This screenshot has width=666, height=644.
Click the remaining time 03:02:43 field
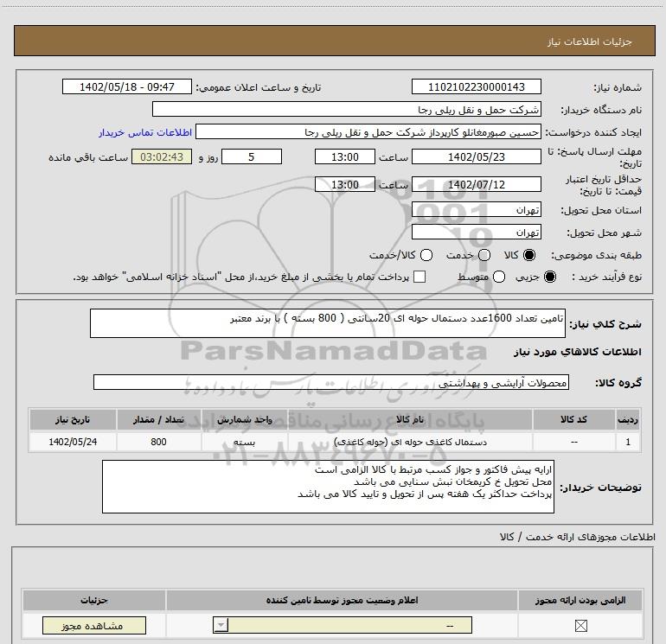click(162, 156)
